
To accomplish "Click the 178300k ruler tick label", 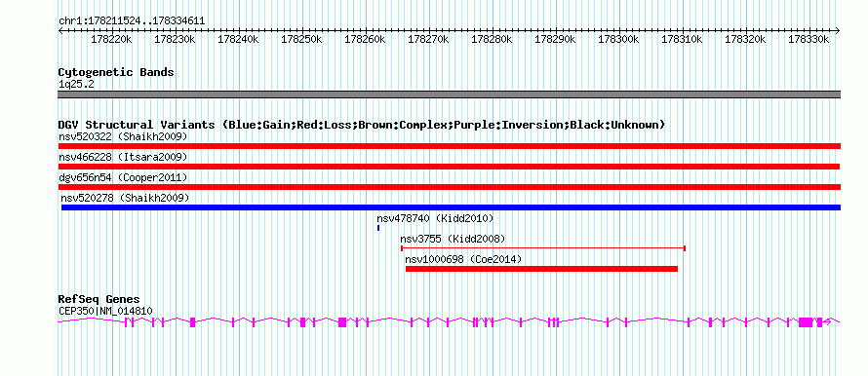I will click(619, 39).
